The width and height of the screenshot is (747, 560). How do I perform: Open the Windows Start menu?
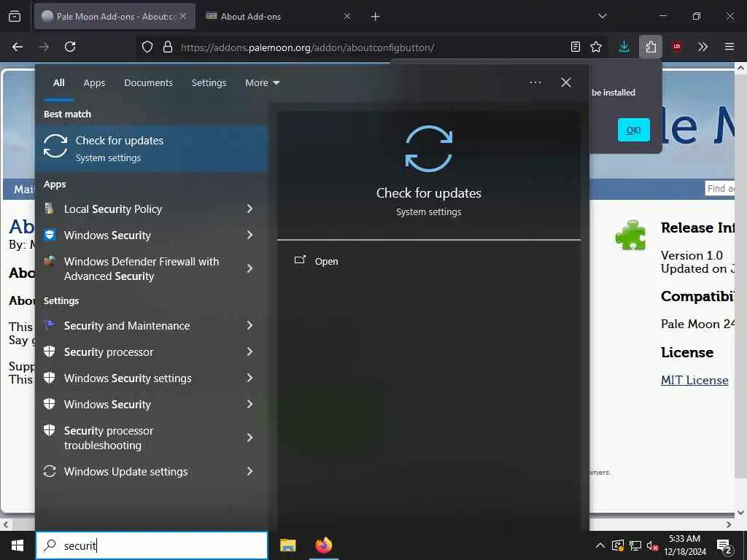(18, 545)
